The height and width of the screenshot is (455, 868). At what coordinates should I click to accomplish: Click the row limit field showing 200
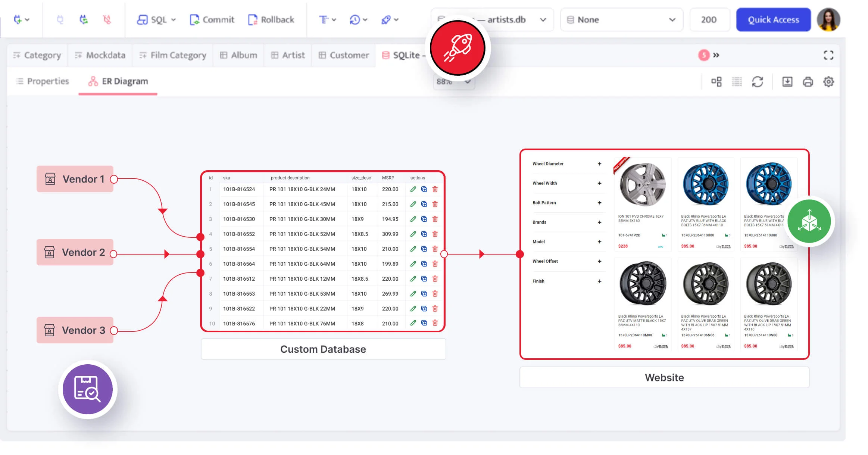tap(709, 20)
